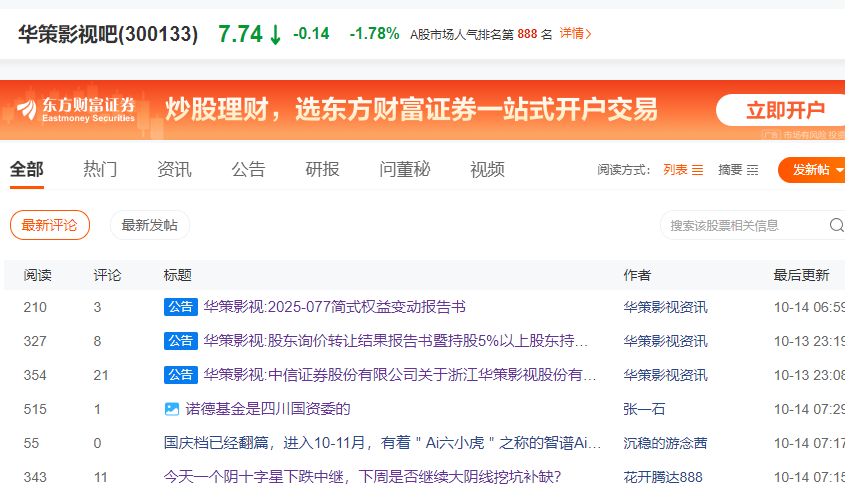Image resolution: width=845 pixels, height=485 pixels.
Task: Open post 今天一个阴十字星下跌中继
Action: [362, 476]
